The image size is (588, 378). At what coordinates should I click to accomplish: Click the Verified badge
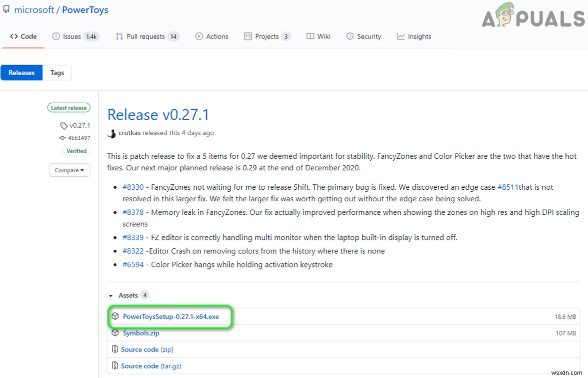click(76, 151)
